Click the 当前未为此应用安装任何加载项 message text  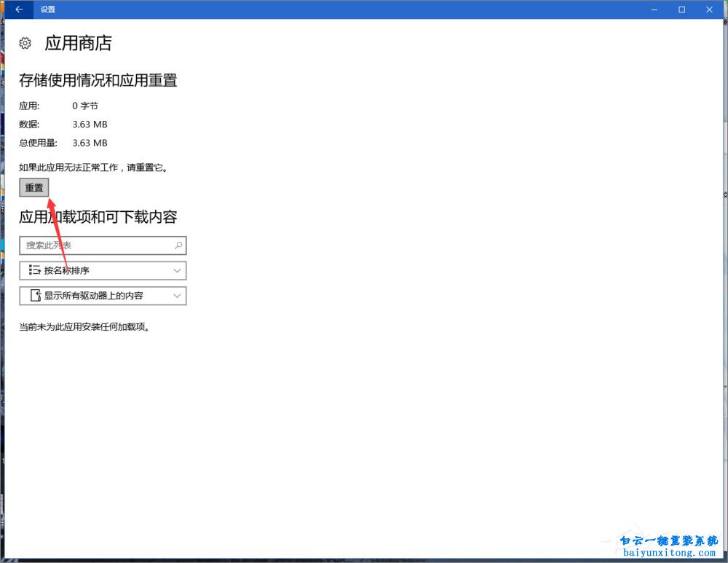point(84,326)
